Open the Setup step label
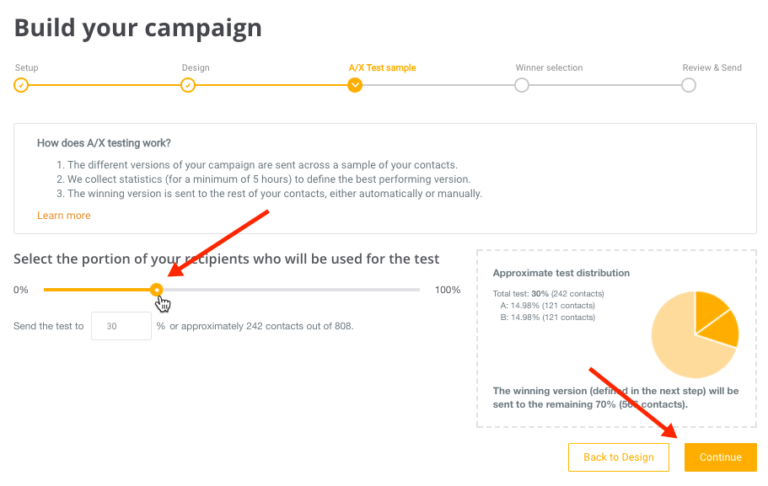768x486 pixels. (x=26, y=68)
